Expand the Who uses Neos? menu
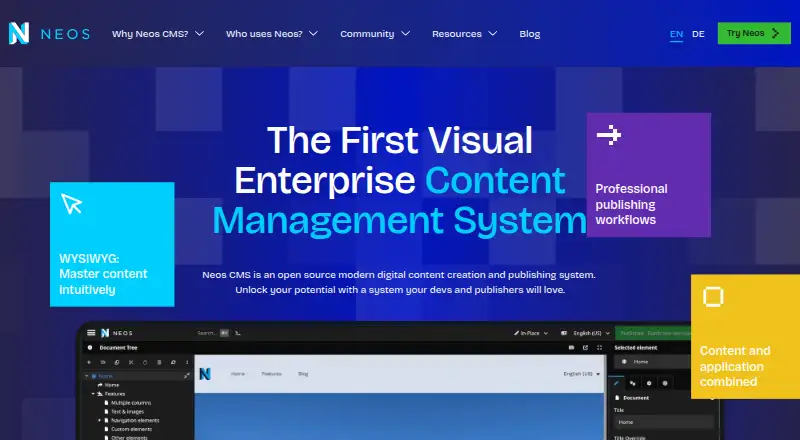The image size is (800, 440). click(x=272, y=34)
